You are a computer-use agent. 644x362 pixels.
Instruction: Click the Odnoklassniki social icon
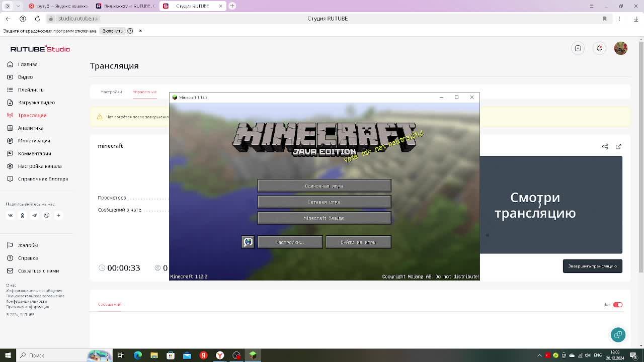(x=22, y=215)
